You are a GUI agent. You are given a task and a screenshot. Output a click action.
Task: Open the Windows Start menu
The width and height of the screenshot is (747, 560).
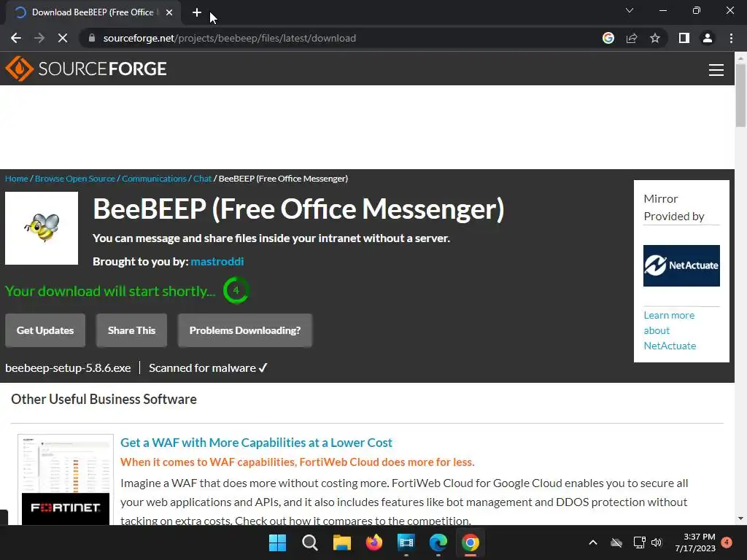[277, 542]
